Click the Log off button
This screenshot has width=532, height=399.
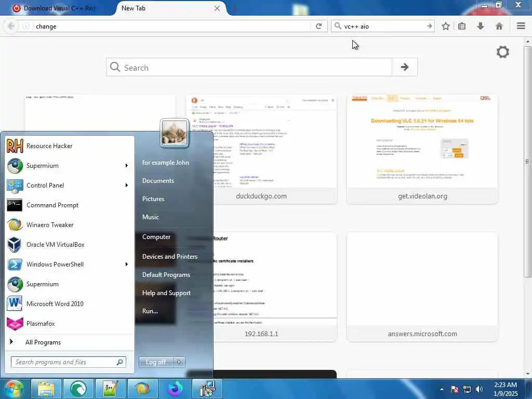[156, 362]
